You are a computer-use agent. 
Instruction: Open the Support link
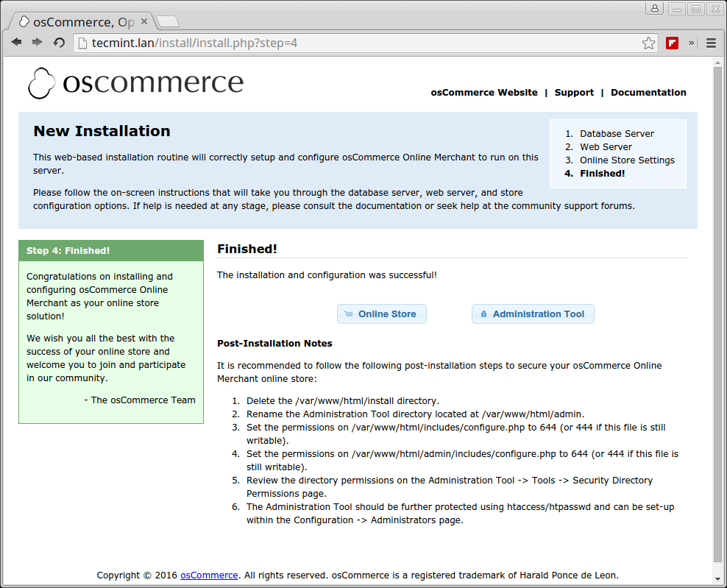click(x=574, y=92)
